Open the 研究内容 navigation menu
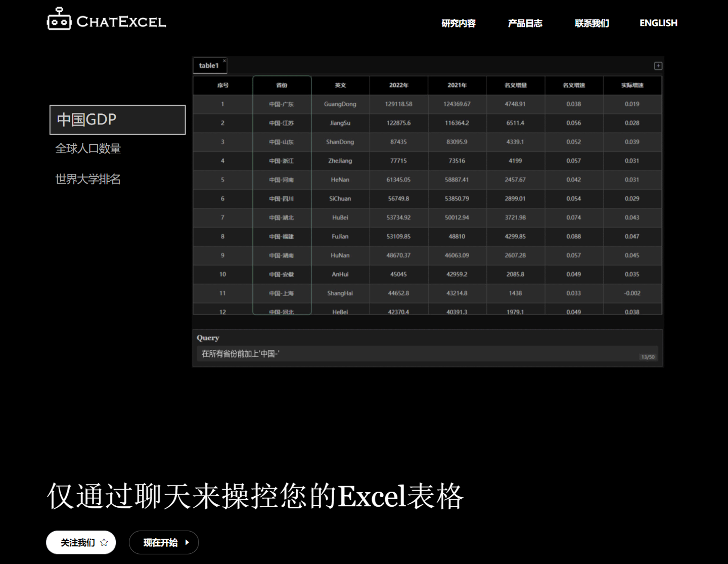Viewport: 728px width, 564px height. 459,23
